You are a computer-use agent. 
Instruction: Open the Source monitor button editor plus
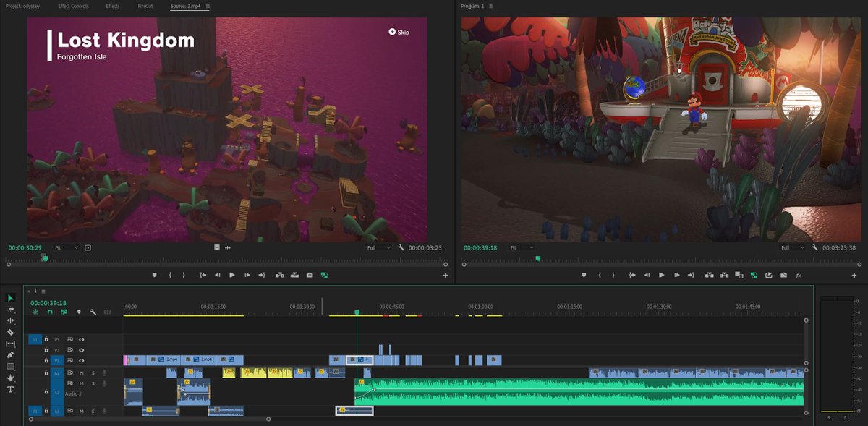tap(445, 276)
